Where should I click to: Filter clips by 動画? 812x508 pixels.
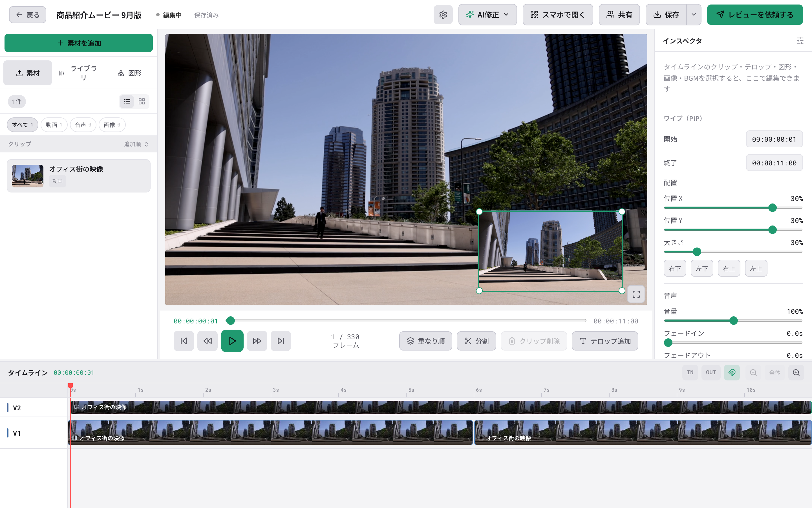(54, 125)
